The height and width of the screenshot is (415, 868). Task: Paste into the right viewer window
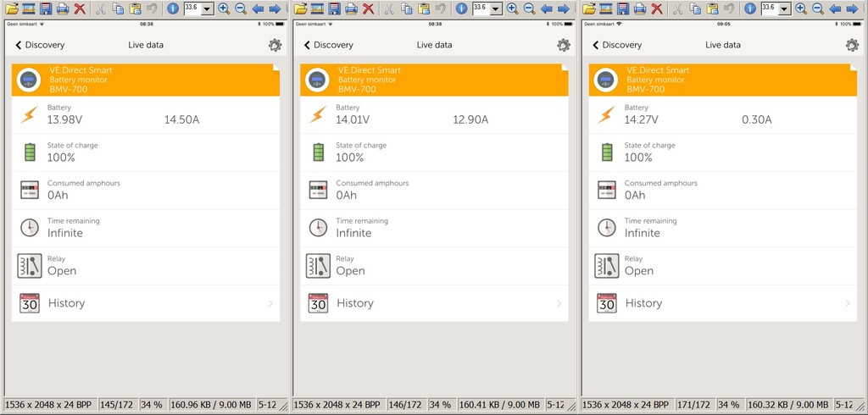tap(712, 8)
